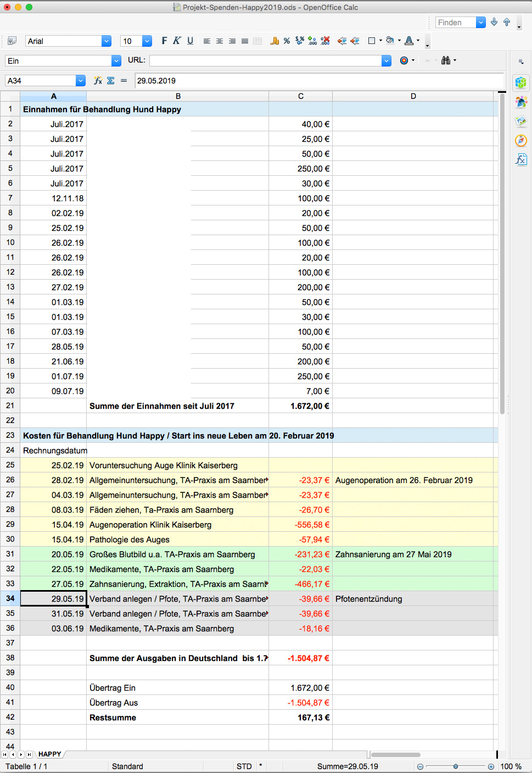Screen dimensions: 532x773
Task: Select 'Pfotenentzündung' cell
Action: 413,599
